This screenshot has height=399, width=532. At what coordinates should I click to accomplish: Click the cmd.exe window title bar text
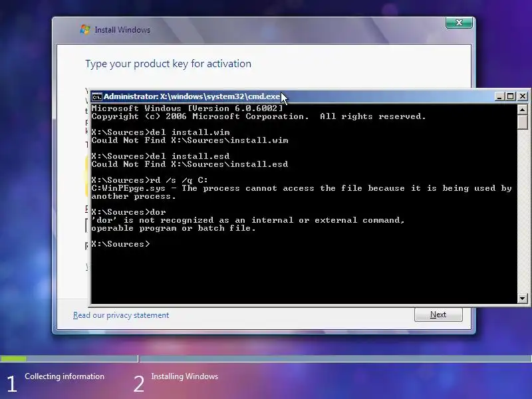pyautogui.click(x=192, y=96)
